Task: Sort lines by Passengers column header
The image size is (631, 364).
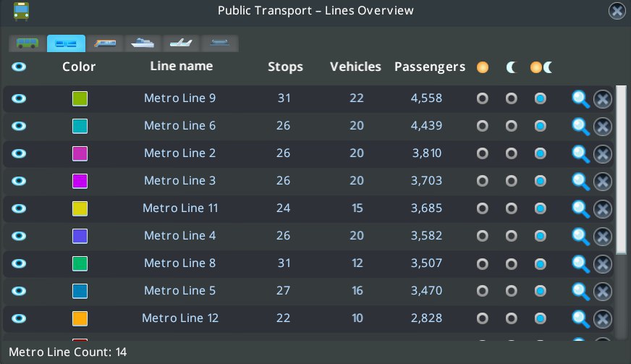Action: coord(430,67)
